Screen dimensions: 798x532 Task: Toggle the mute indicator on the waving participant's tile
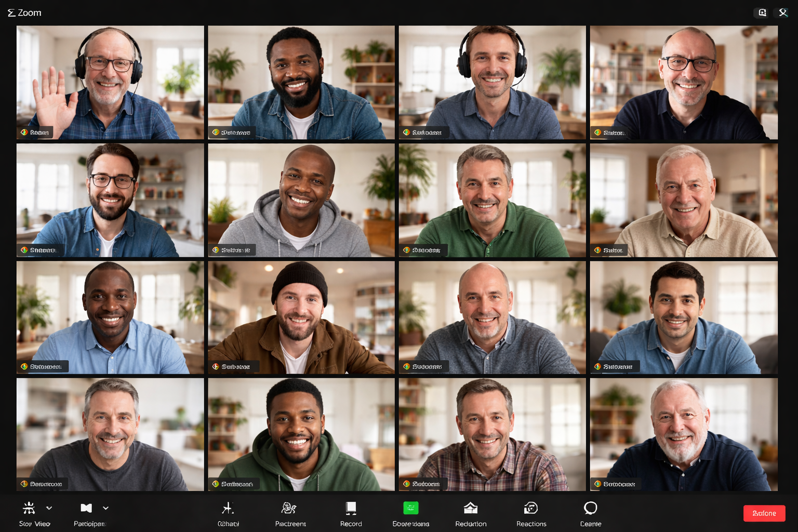point(24,132)
